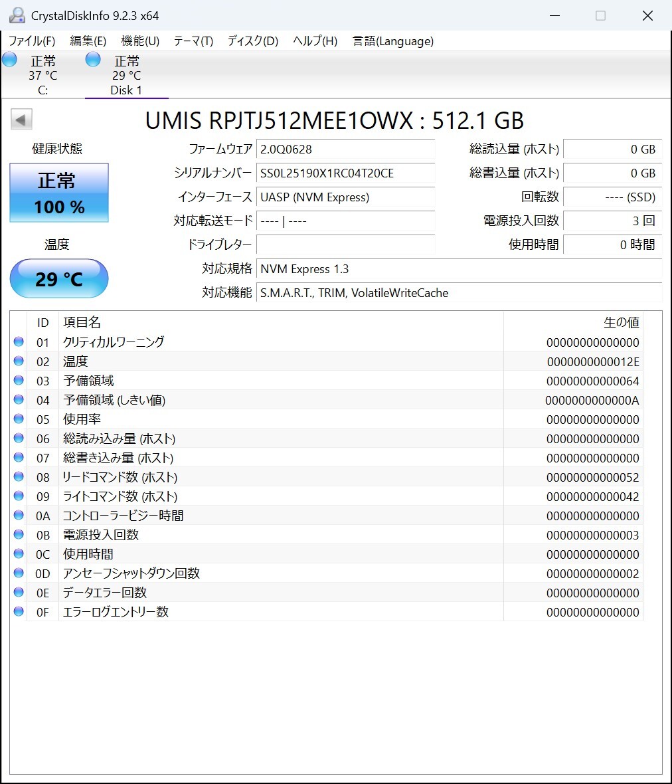Click the 正常 100% health status badge

pyautogui.click(x=58, y=193)
